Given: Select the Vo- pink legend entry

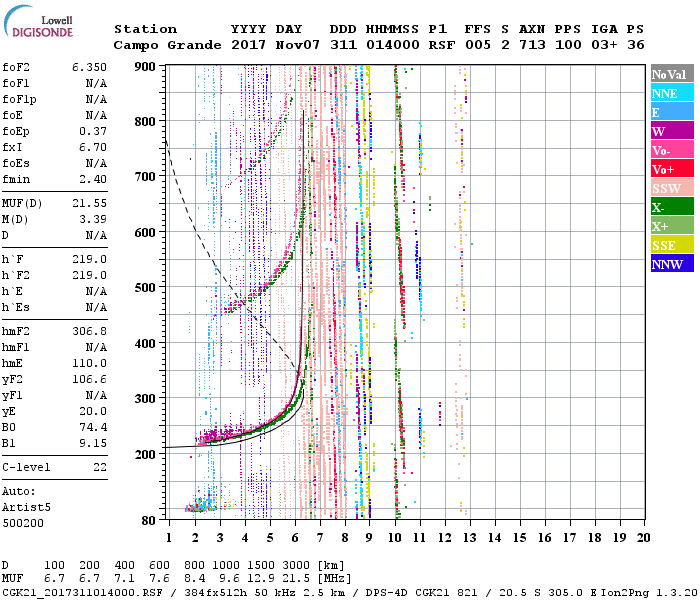Looking at the screenshot, I should pos(671,150).
